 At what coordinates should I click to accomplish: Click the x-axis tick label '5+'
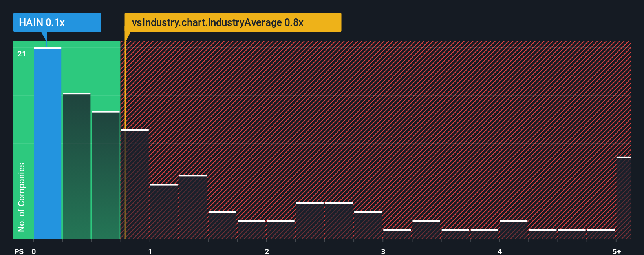(617, 251)
